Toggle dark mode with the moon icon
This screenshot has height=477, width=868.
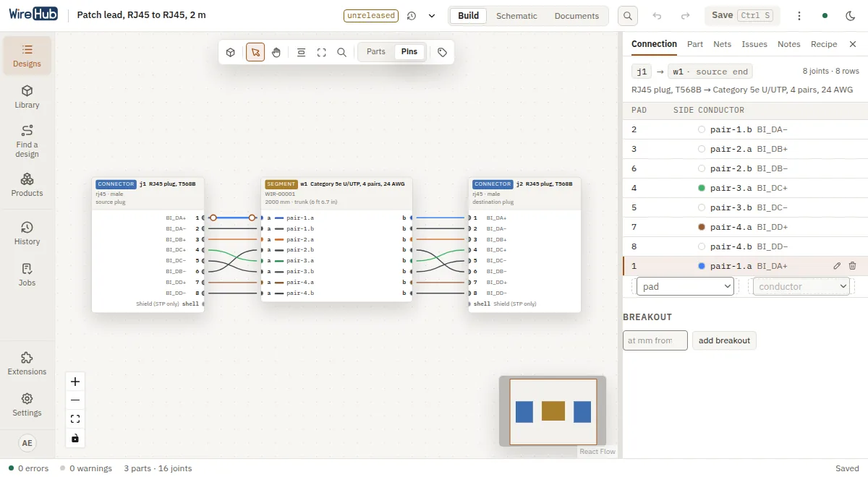coord(851,16)
